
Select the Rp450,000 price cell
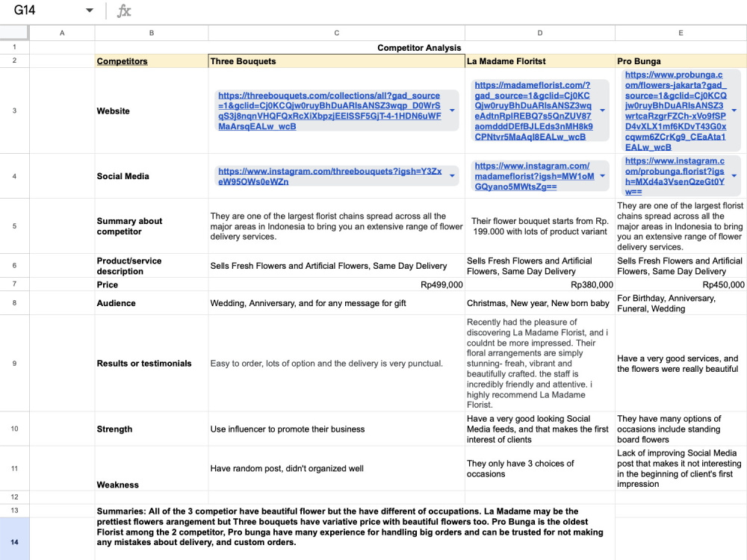pos(681,284)
